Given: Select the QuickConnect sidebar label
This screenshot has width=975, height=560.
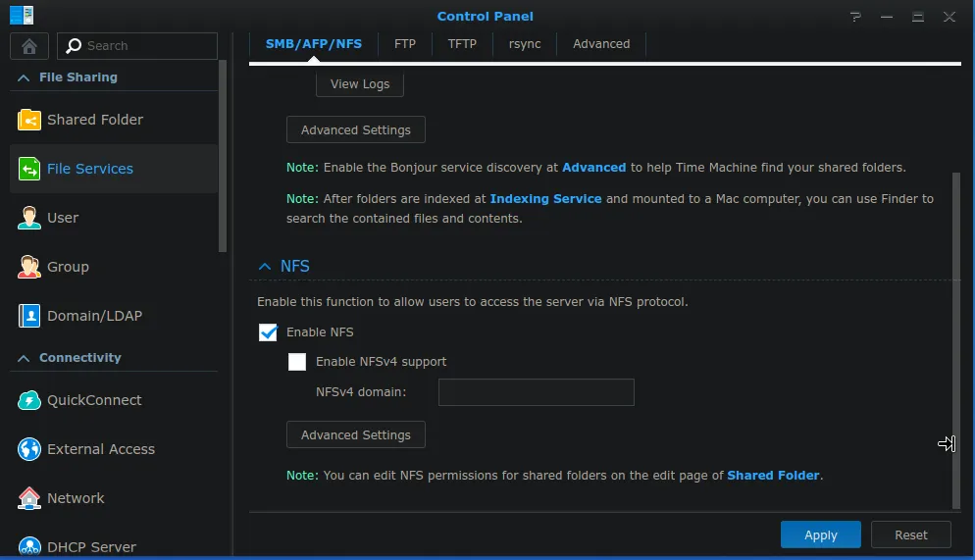Looking at the screenshot, I should pos(94,400).
